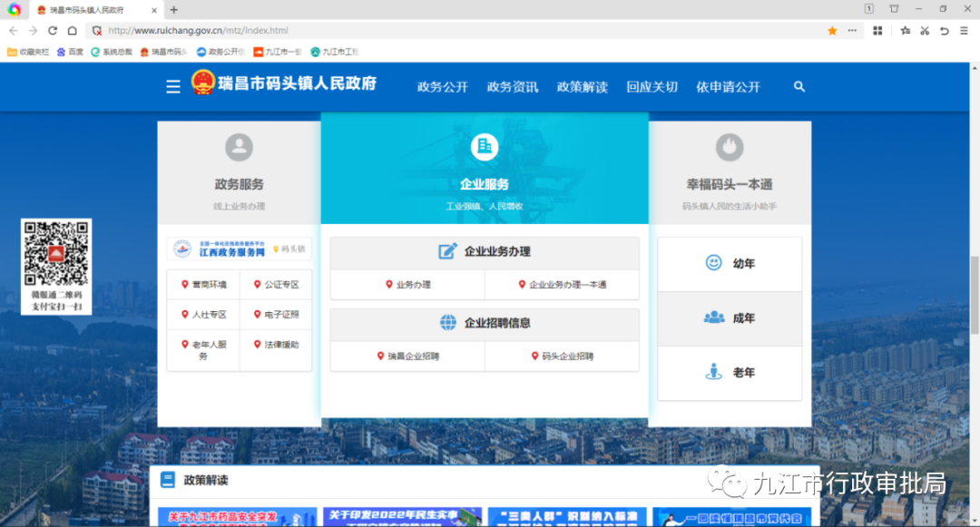Open the 电子证照 link

pyautogui.click(x=276, y=314)
